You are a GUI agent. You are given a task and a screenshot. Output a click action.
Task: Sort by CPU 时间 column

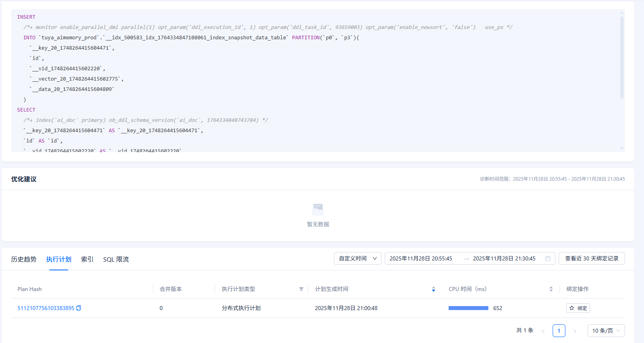pos(551,289)
